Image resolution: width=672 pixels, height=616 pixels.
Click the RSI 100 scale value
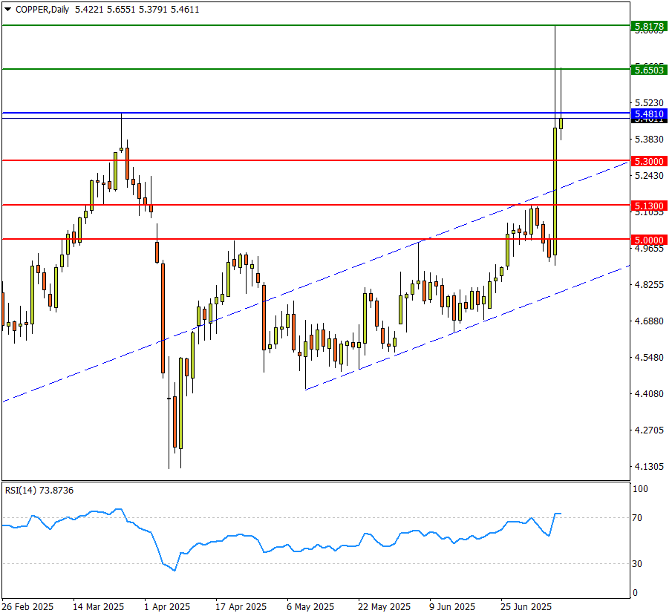pos(639,490)
